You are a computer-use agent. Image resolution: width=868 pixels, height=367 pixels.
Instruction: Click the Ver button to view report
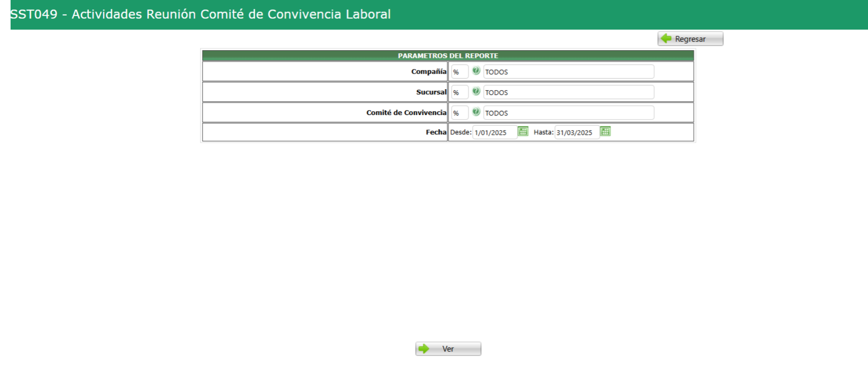click(448, 349)
